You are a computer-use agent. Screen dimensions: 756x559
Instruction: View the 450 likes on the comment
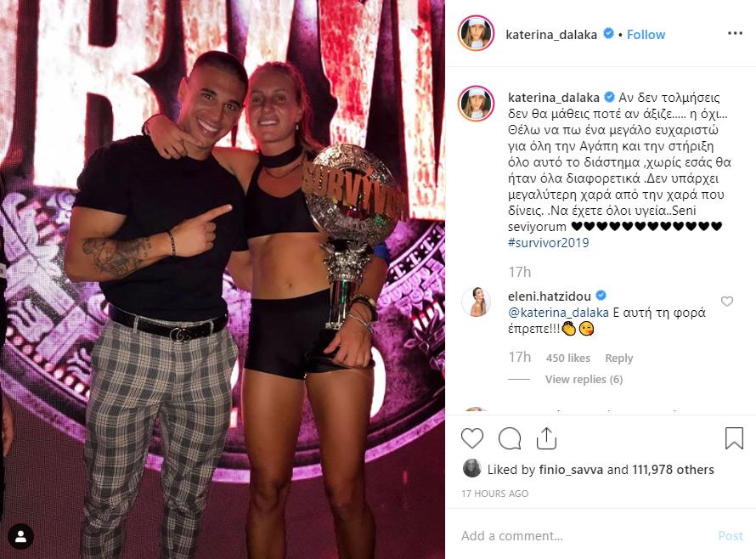568,359
